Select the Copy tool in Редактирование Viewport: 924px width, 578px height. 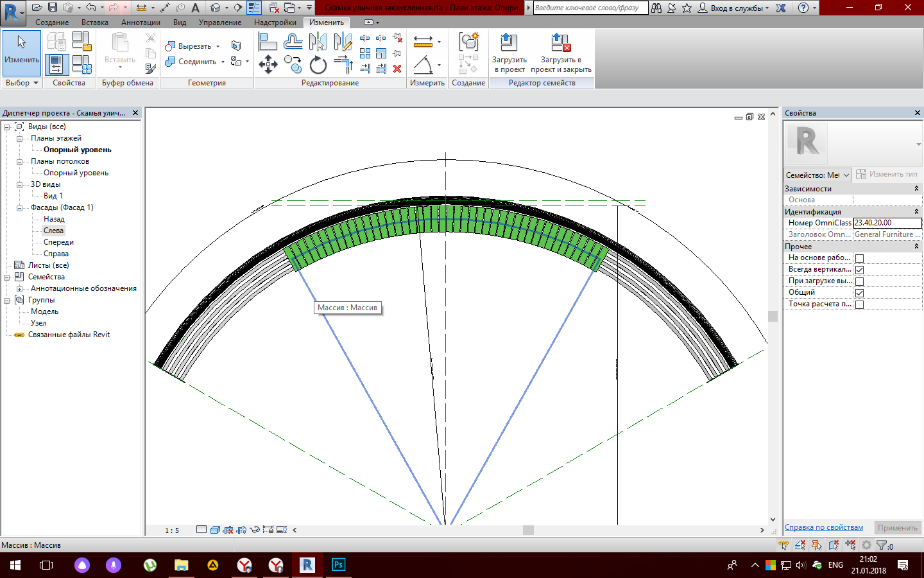coord(293,64)
